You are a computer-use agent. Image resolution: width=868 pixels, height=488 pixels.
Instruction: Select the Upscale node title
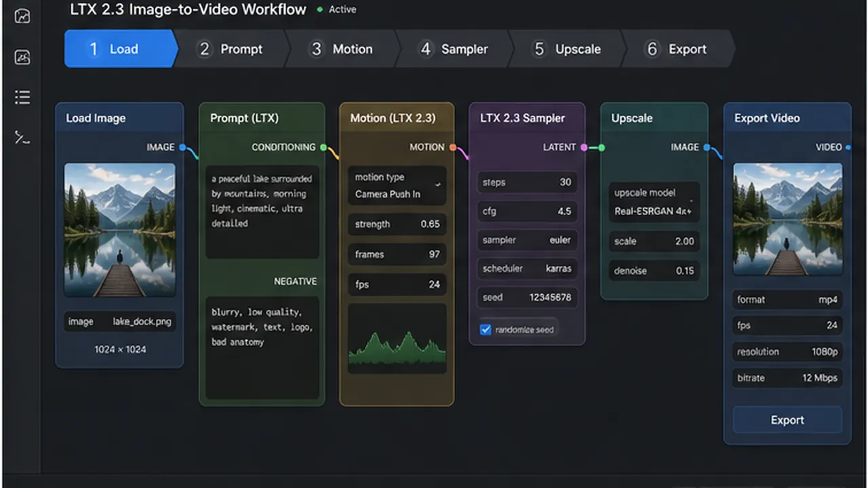click(631, 118)
